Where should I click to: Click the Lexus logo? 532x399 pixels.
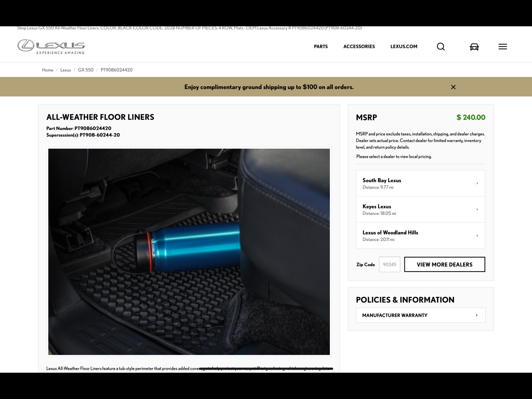(51, 47)
